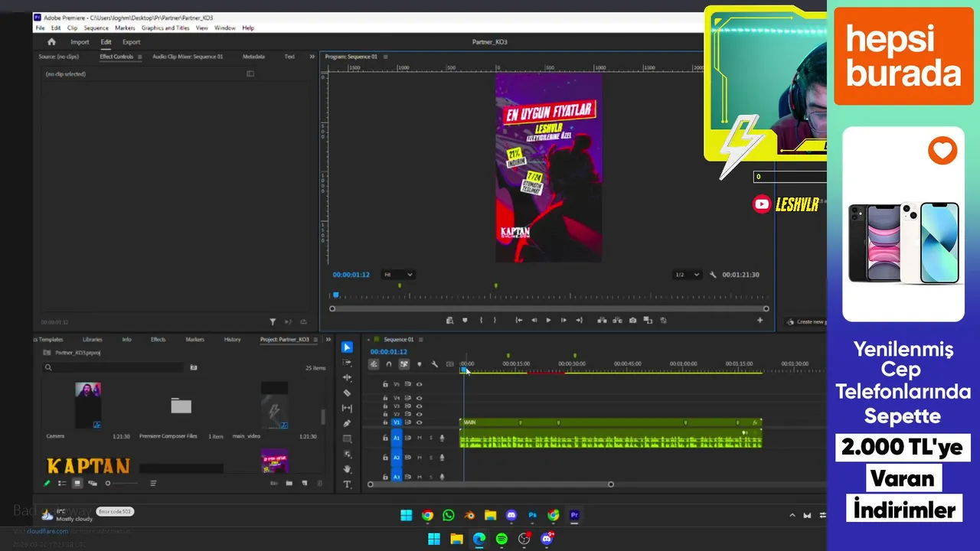The image size is (980, 551).
Task: Open Sort Icons menu in Project panel
Action: tap(153, 483)
